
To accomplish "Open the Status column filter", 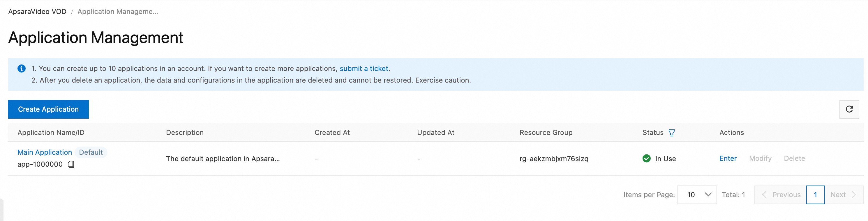I will (671, 133).
